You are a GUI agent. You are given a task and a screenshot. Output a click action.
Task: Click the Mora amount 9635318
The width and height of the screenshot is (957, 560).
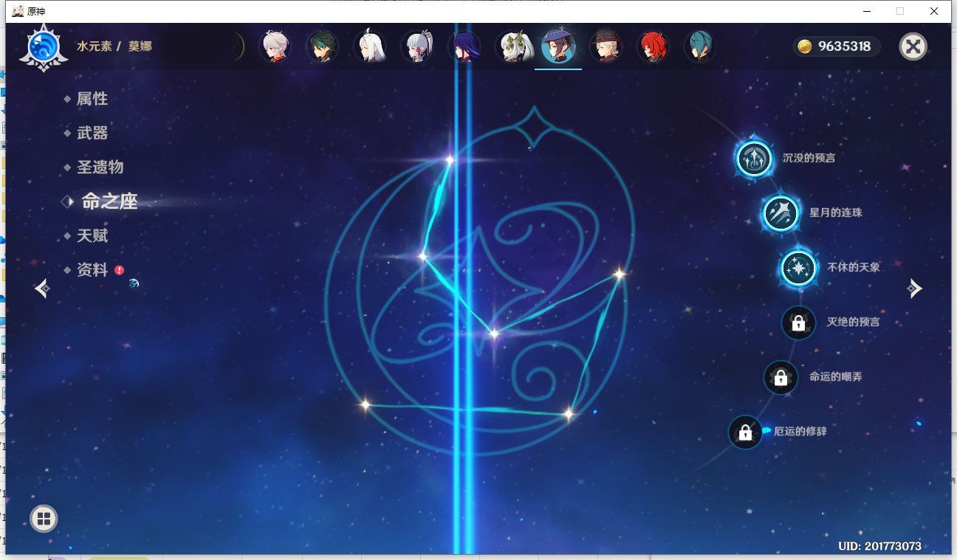point(844,46)
